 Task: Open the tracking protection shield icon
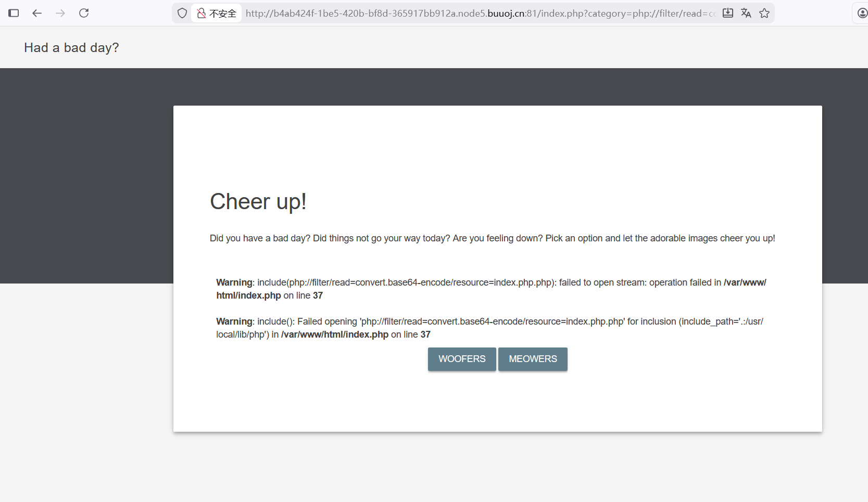coord(182,13)
